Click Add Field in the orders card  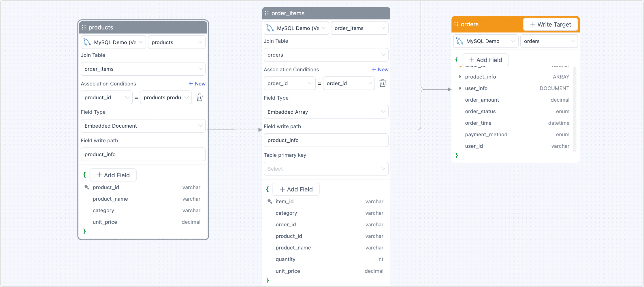click(485, 60)
